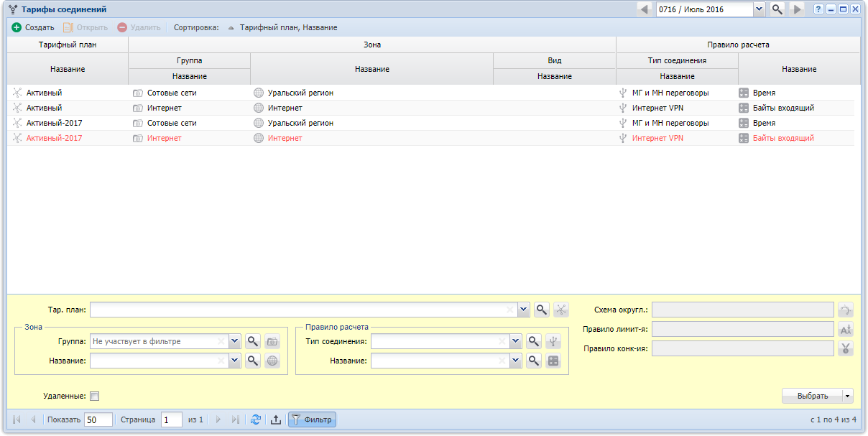This screenshot has width=868, height=436.
Task: Go to next period arrow in header
Action: click(796, 9)
